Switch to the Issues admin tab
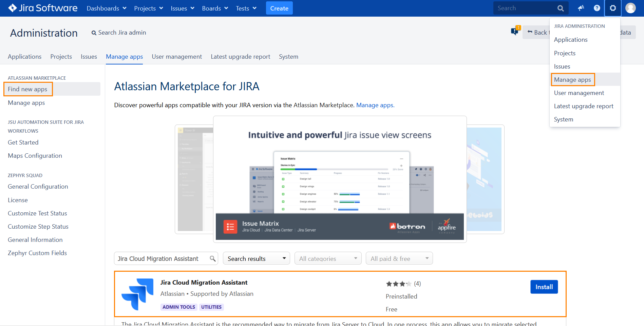644x326 pixels. [x=89, y=57]
